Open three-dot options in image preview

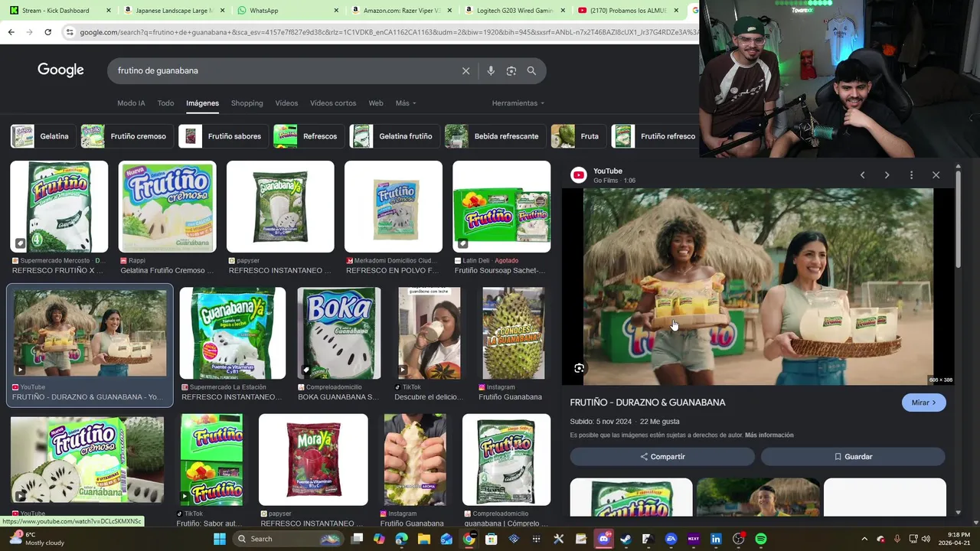click(x=911, y=175)
